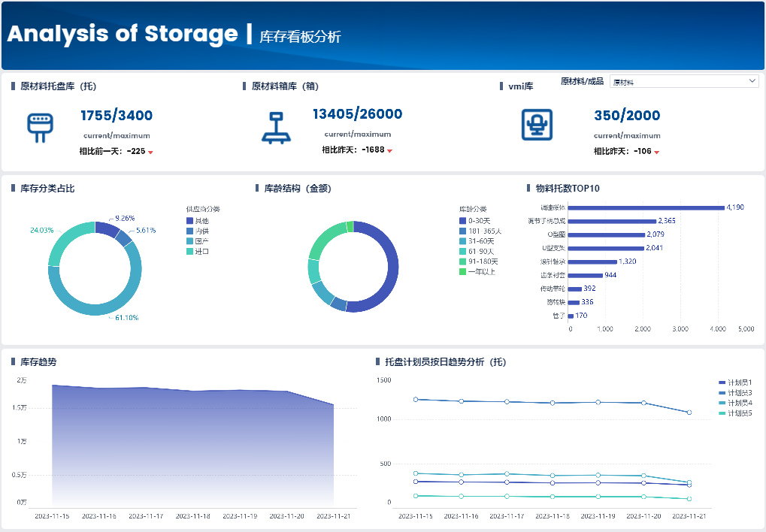The width and height of the screenshot is (766, 532).
Task: Toggle the 181-365天 legend entry
Action: click(x=480, y=231)
